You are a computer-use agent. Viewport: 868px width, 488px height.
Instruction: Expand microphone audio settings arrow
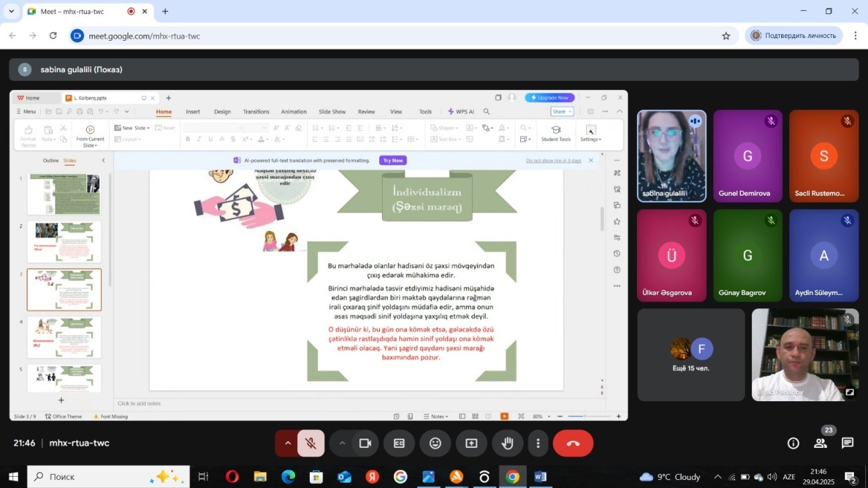click(288, 443)
